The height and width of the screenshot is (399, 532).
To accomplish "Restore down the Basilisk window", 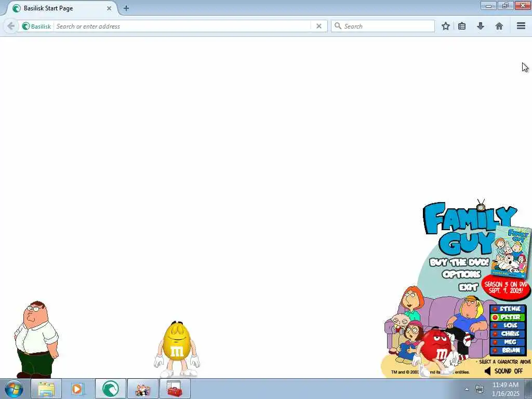I will [505, 5].
